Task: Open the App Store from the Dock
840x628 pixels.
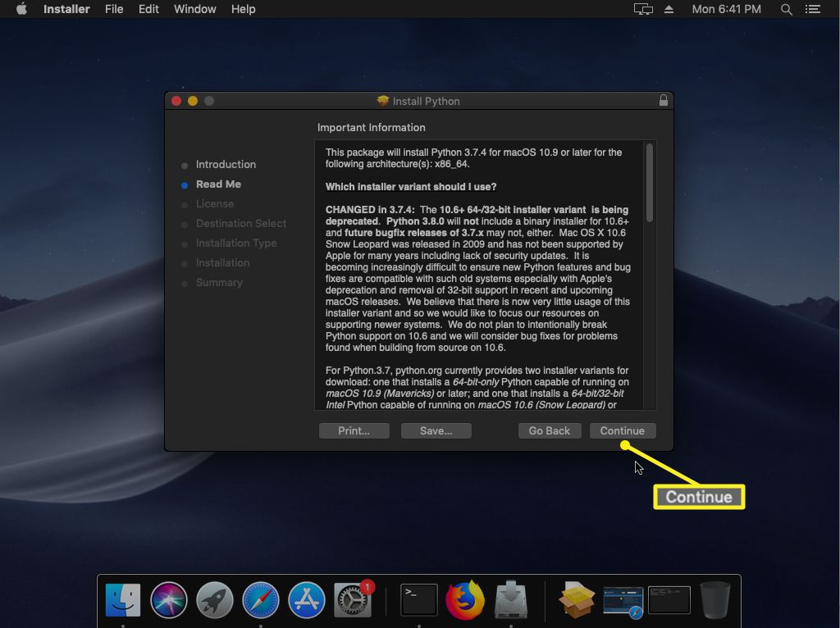Action: 305,599
